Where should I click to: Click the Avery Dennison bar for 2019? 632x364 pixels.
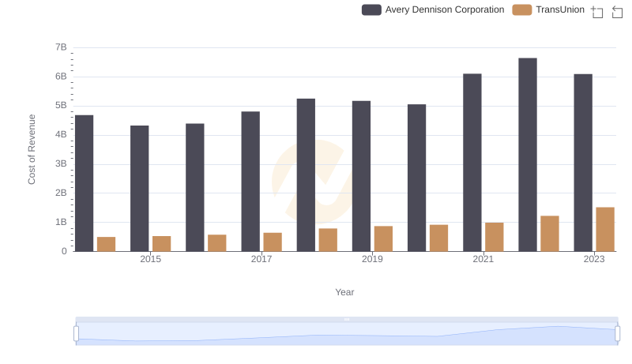click(362, 176)
